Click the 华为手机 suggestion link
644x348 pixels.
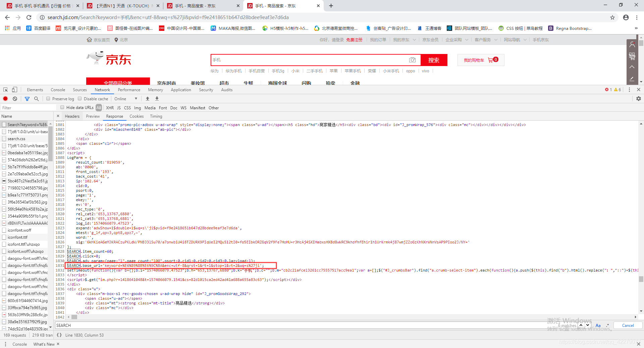pos(233,71)
